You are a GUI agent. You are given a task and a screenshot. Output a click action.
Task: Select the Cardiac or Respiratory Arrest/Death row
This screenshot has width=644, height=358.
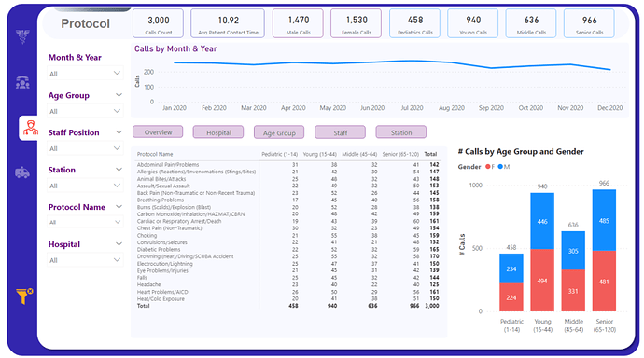[287, 221]
